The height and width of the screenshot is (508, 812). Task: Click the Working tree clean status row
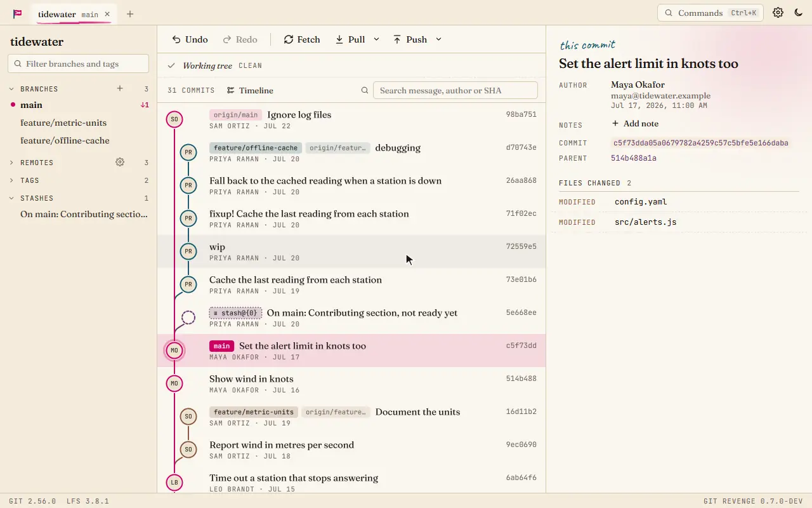click(x=351, y=65)
